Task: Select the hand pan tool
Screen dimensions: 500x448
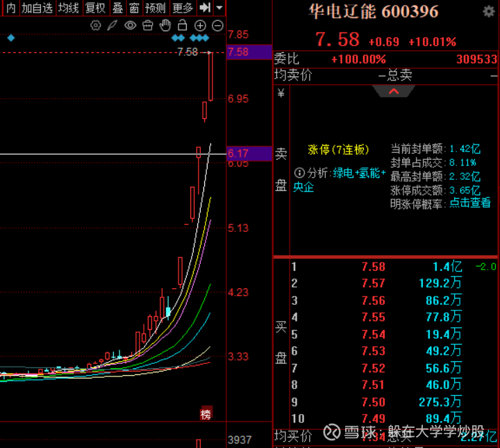Action: (165, 25)
